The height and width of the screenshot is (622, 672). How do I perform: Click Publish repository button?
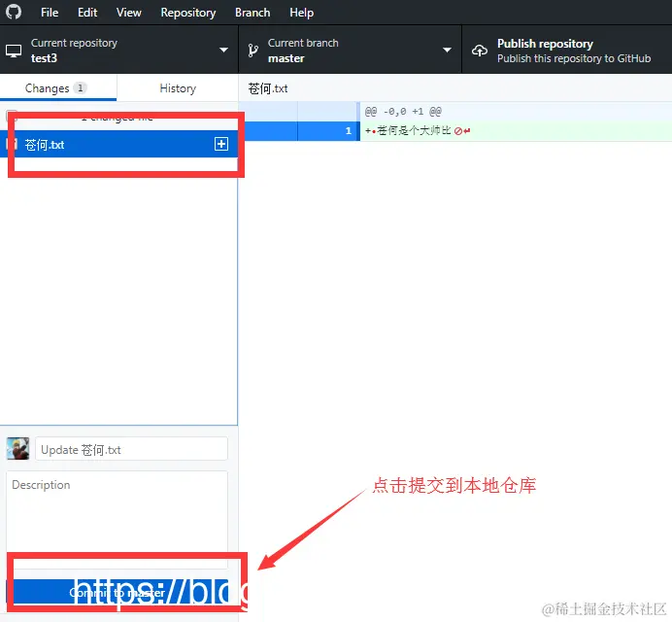[566, 50]
